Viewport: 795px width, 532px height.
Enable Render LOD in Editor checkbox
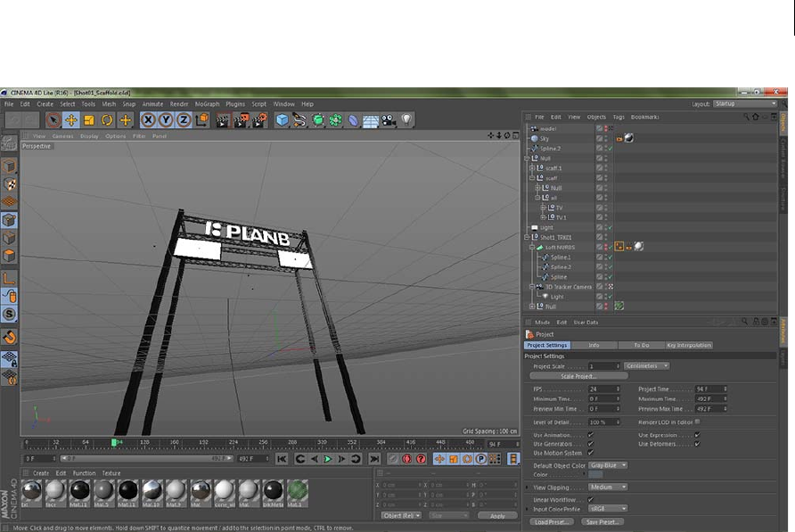click(698, 422)
